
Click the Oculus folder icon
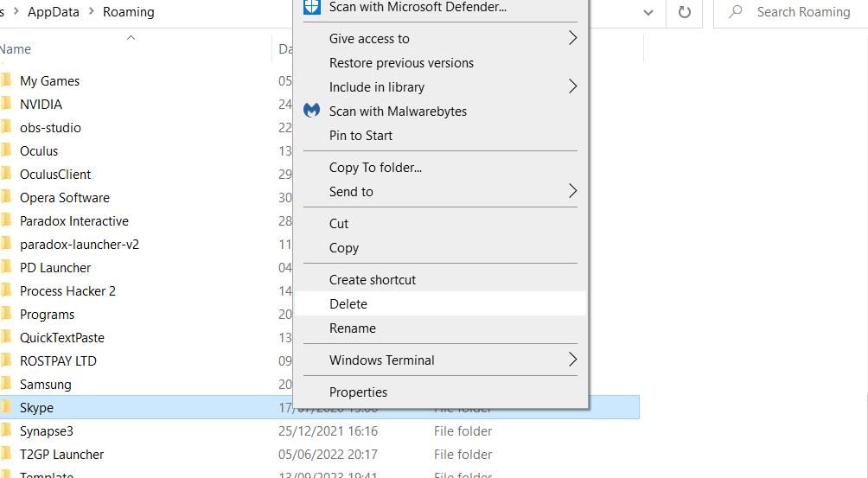click(5, 150)
